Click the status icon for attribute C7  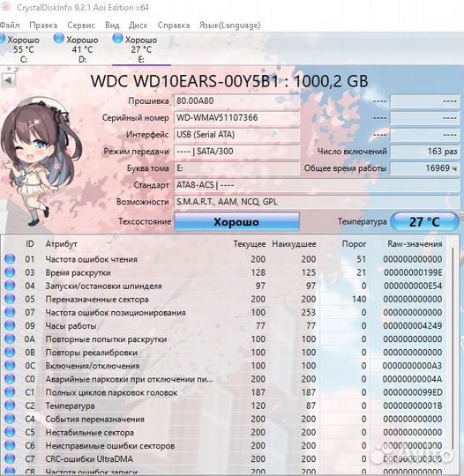tap(10, 459)
